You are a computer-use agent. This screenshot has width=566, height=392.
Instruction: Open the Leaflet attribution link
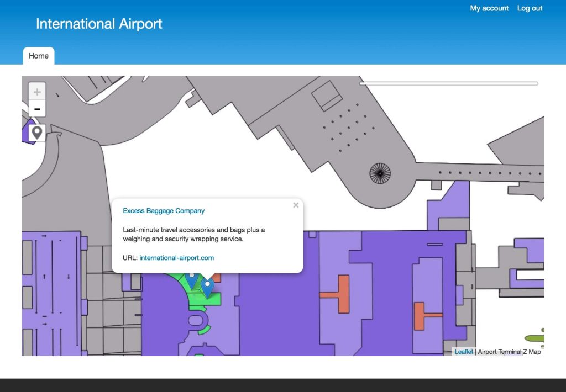(464, 351)
